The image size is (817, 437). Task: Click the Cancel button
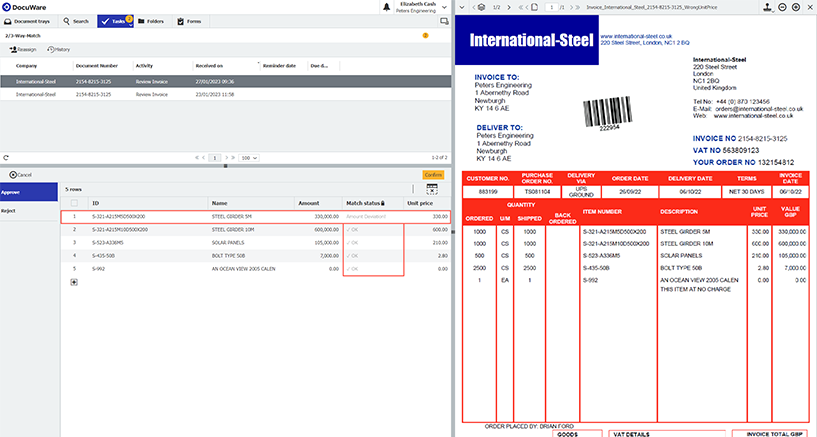click(21, 174)
